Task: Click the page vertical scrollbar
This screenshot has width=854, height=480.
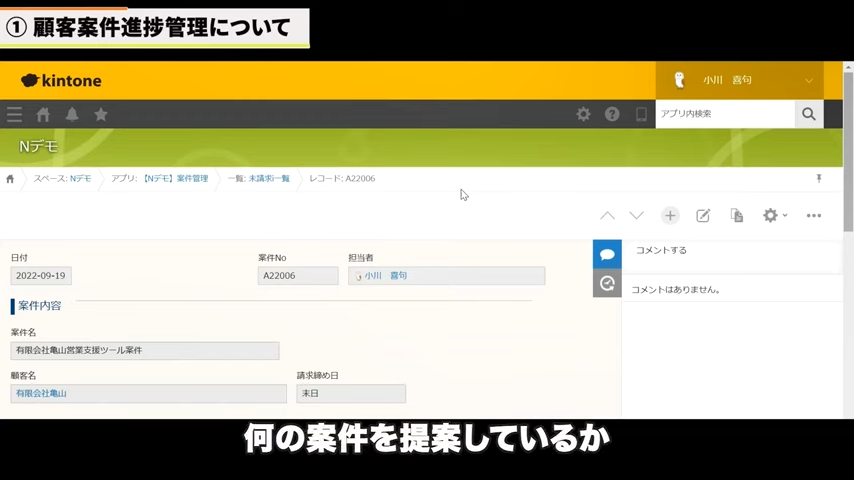Action: [848, 151]
